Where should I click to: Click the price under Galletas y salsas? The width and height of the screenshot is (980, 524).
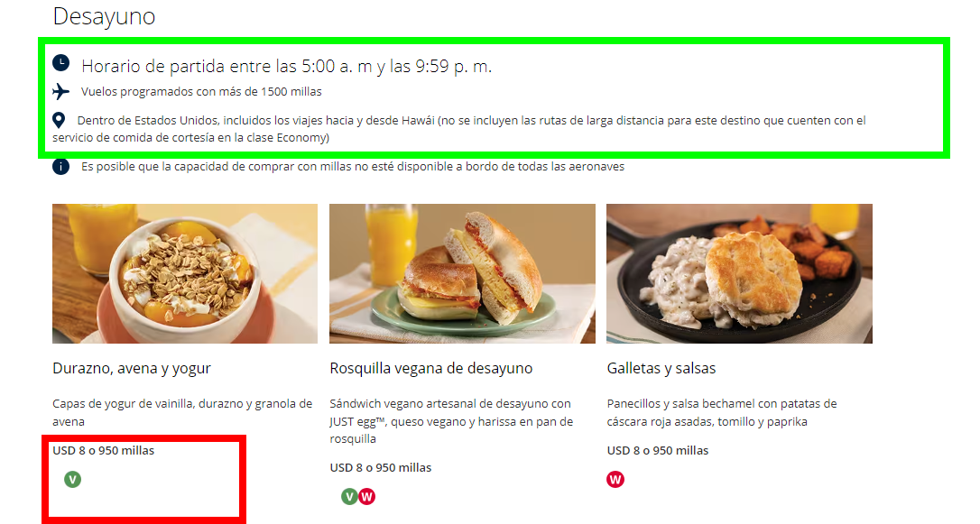658,450
